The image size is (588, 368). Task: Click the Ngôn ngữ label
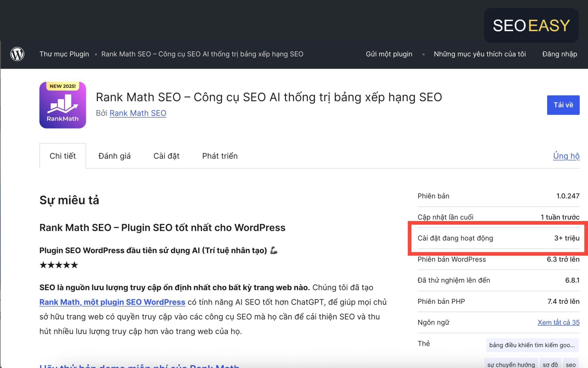pyautogui.click(x=433, y=322)
